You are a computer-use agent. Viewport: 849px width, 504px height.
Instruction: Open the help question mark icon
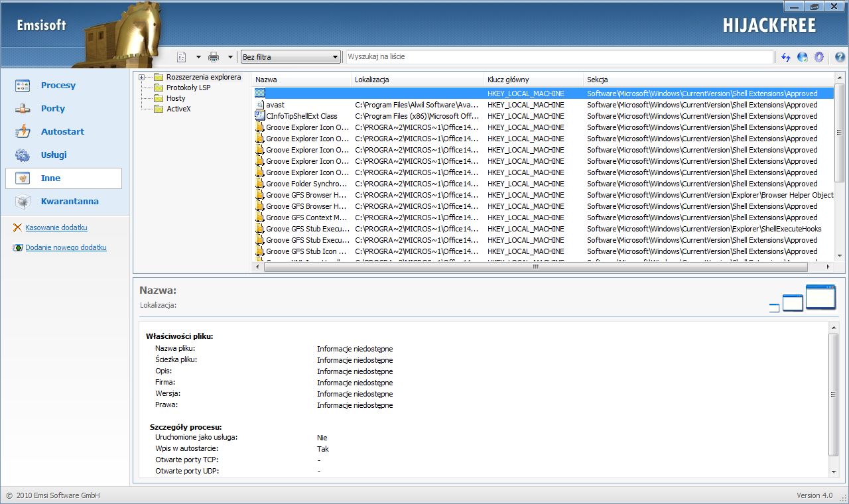click(840, 57)
